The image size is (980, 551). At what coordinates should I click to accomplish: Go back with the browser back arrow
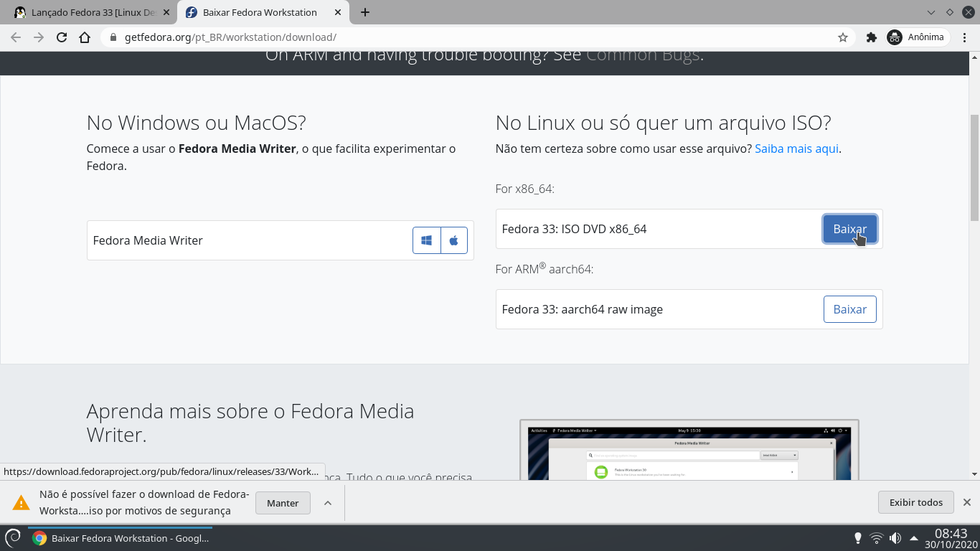click(16, 37)
